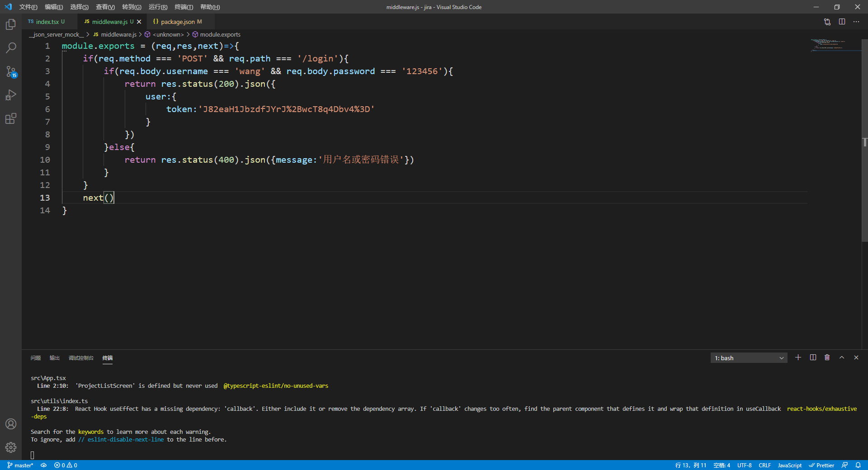Click the token string 'J82eaH1JbzdfJYrJ%2BwcT8q4Dbv4%3D'

286,109
